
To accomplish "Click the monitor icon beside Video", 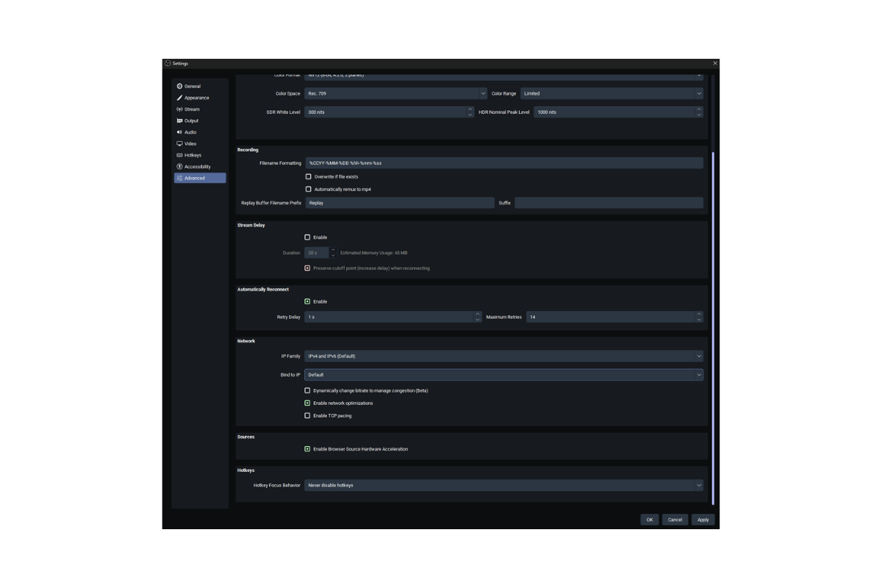I will tap(179, 143).
